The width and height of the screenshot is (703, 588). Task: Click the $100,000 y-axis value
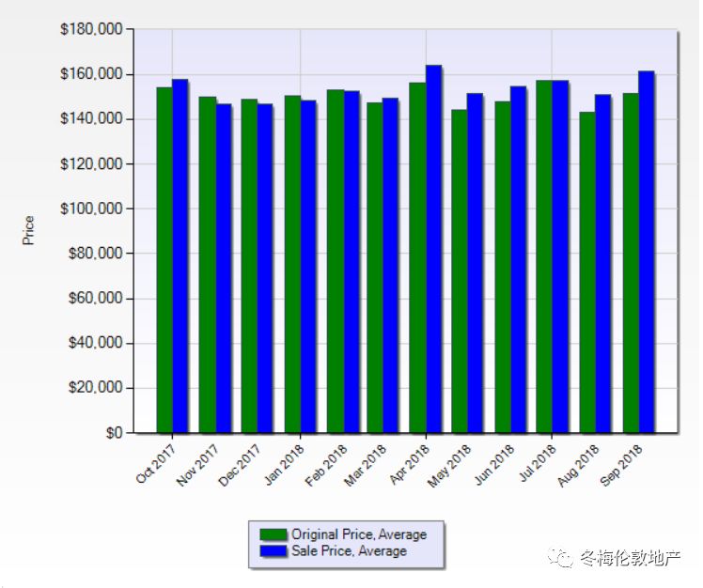click(91, 209)
